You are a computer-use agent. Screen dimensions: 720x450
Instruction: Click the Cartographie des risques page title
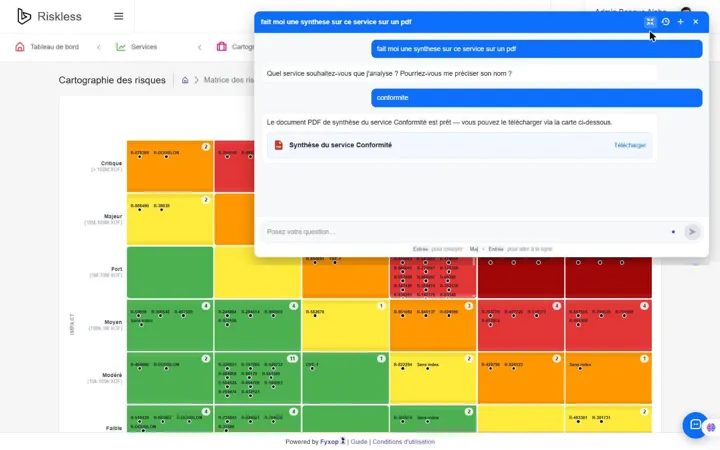click(x=112, y=80)
